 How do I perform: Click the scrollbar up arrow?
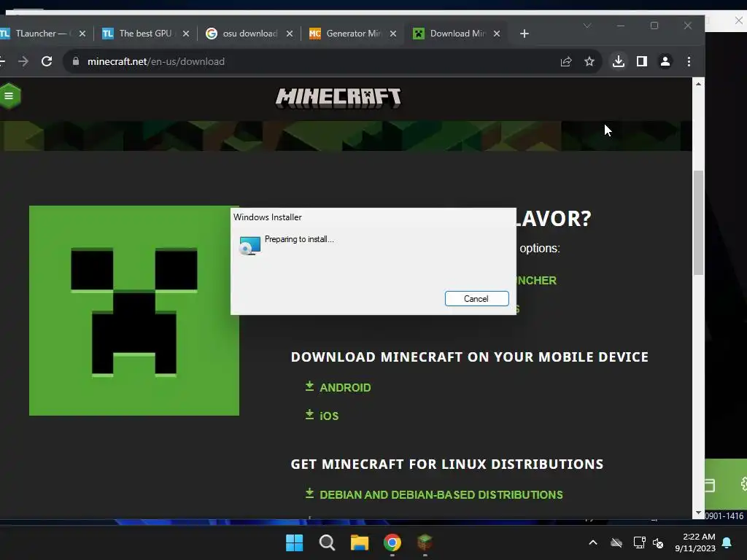698,84
